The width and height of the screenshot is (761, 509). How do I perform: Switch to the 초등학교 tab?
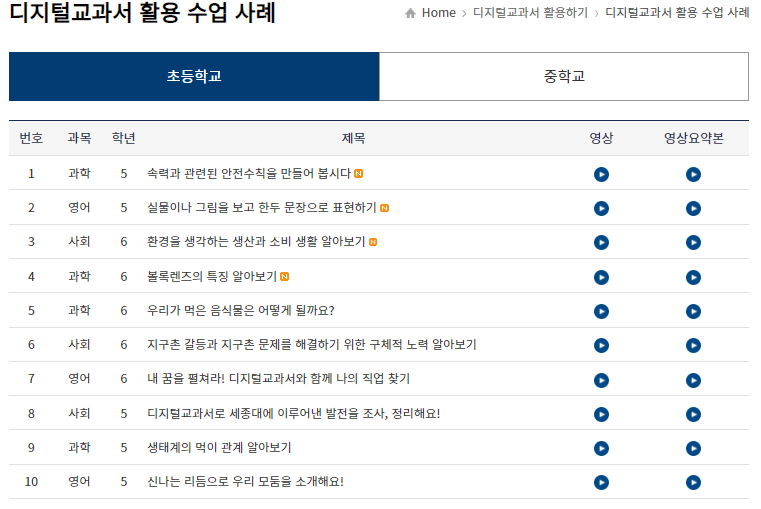point(194,76)
